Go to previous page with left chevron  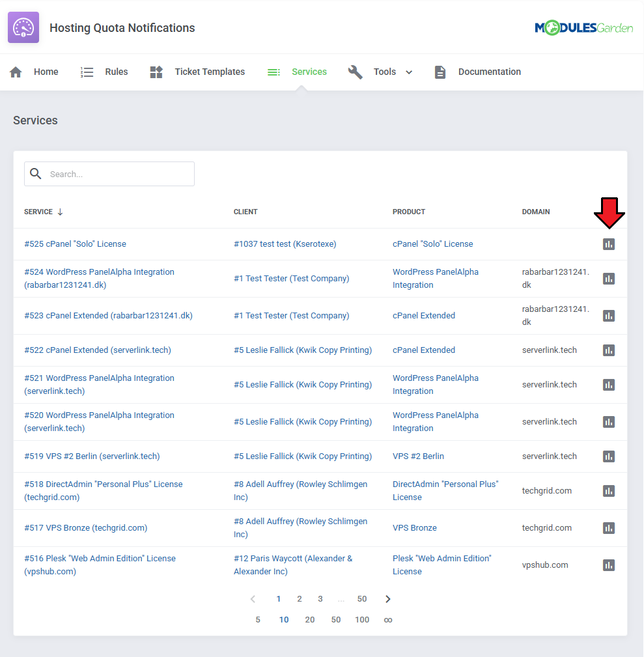point(253,599)
